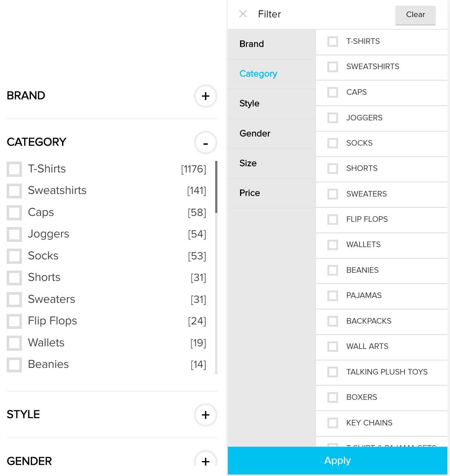Check the TALKING PLUSH TOYS checkbox
Image resolution: width=450 pixels, height=476 pixels.
pyautogui.click(x=333, y=372)
